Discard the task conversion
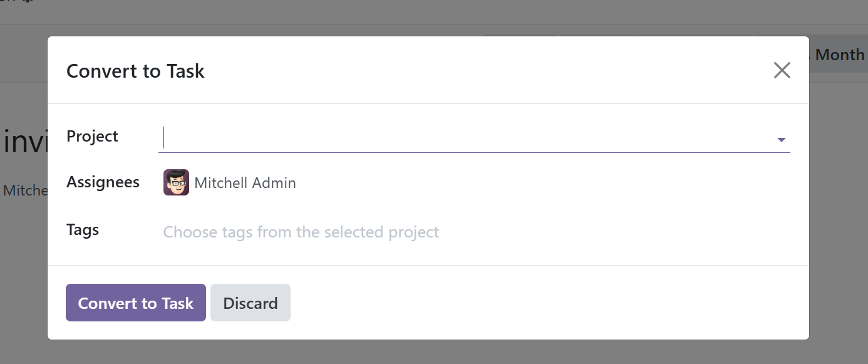This screenshot has width=868, height=364. (251, 303)
